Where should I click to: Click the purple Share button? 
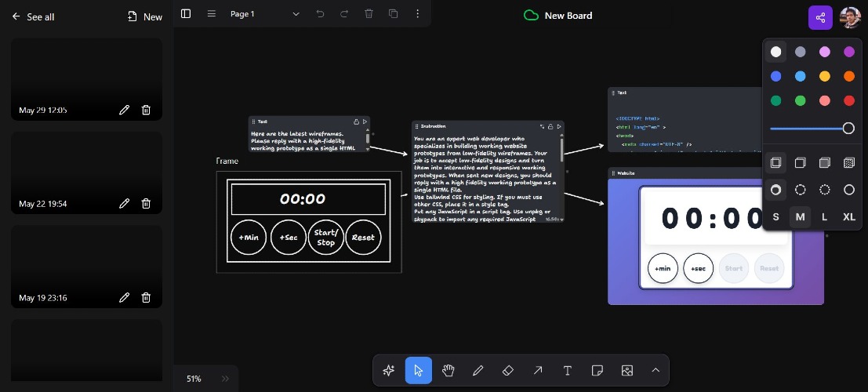tap(820, 18)
